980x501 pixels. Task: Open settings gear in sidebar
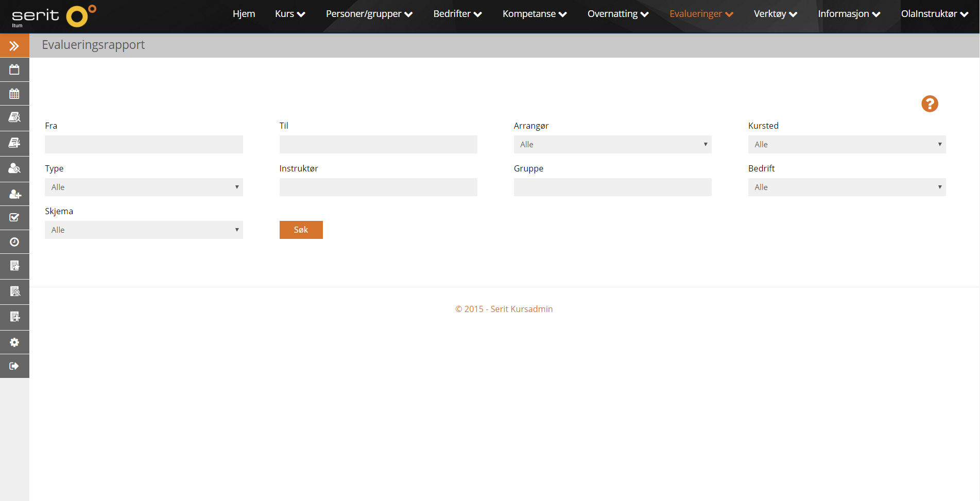(x=14, y=342)
